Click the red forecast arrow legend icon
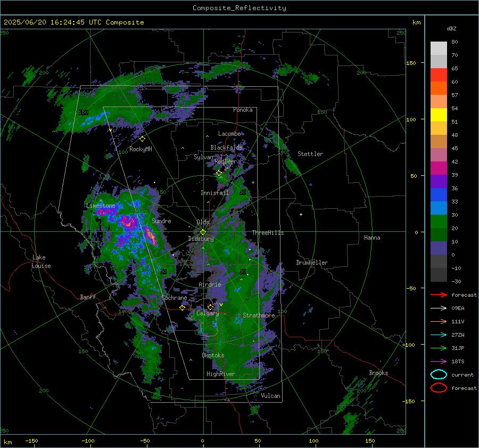The height and width of the screenshot is (448, 479). coord(439,295)
